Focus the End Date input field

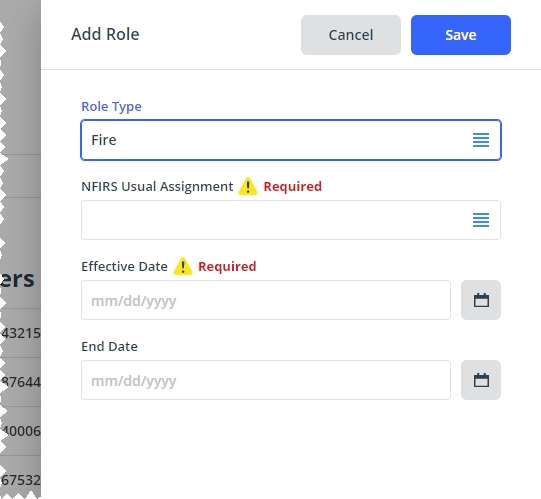point(266,380)
